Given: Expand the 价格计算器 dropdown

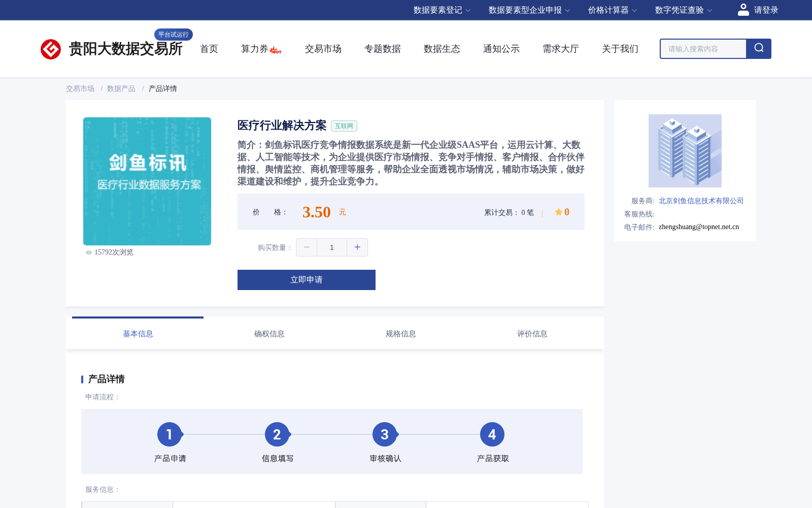Looking at the screenshot, I should [x=613, y=10].
